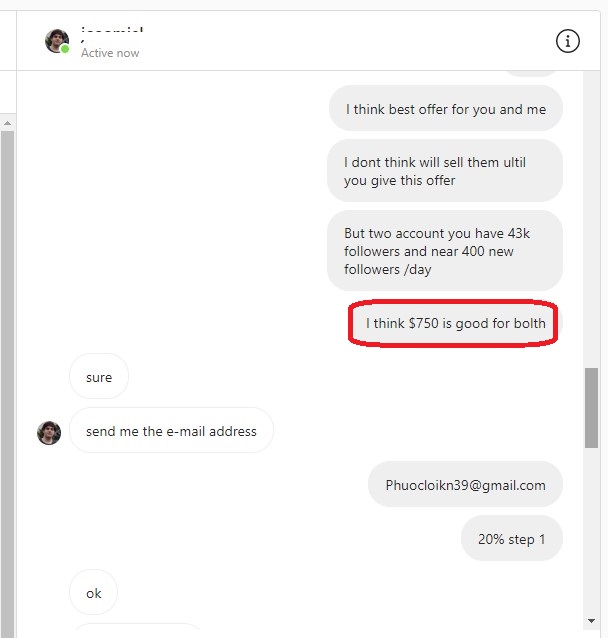Viewport: 608px width, 638px height.
Task: Click the chat's right scrollbar thumb
Action: coord(592,406)
